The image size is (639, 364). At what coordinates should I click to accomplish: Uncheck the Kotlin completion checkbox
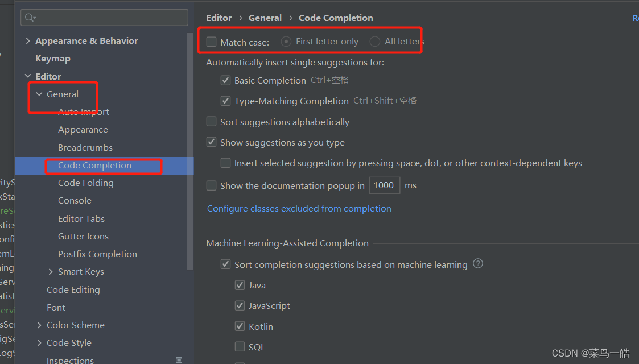(240, 326)
